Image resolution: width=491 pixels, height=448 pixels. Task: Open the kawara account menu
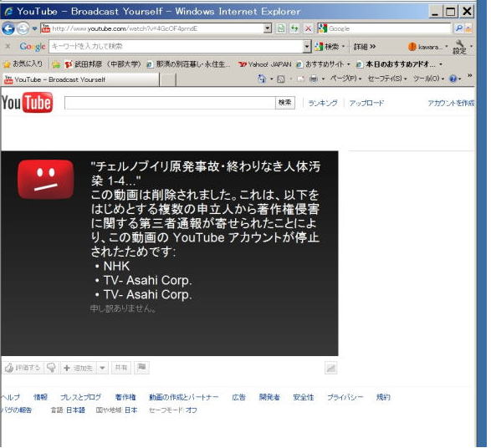[x=427, y=47]
